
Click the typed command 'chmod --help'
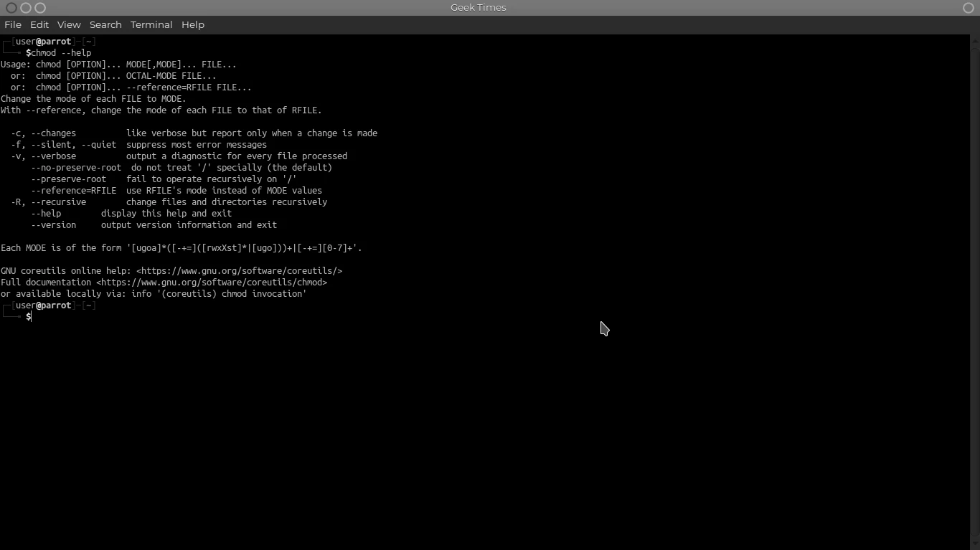click(61, 53)
